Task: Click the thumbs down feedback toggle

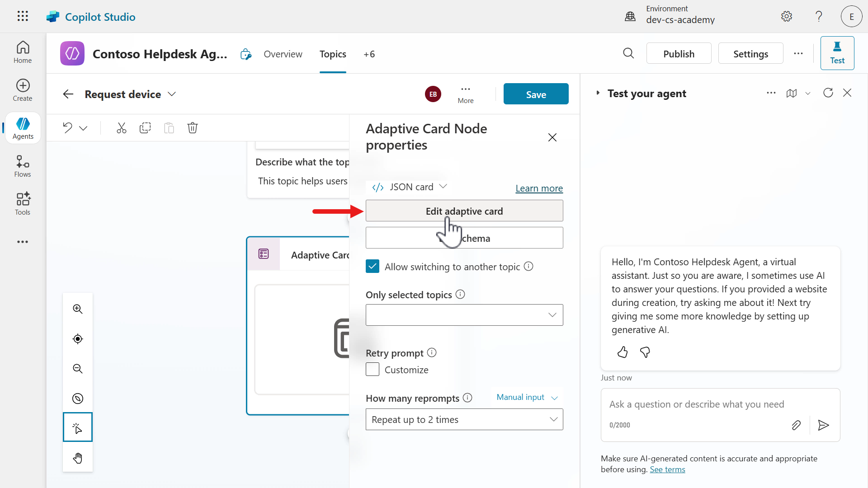Action: pyautogui.click(x=645, y=352)
